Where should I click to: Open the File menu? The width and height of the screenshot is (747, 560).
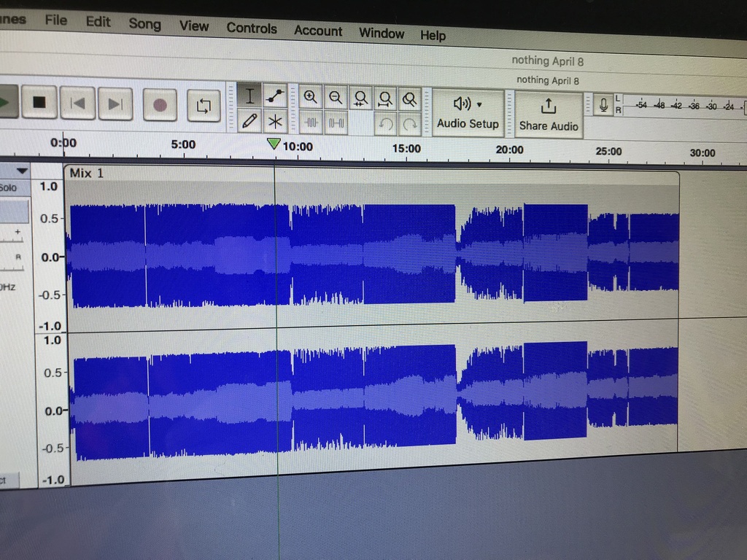click(55, 20)
